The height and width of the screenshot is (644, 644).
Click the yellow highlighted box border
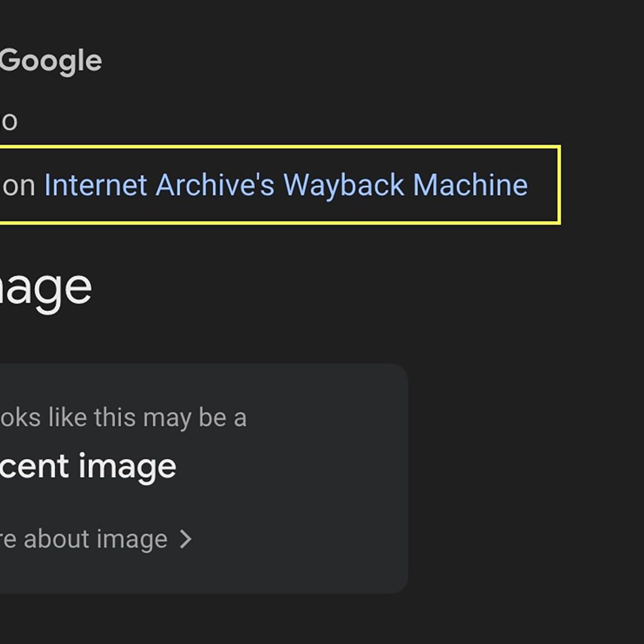click(x=560, y=185)
